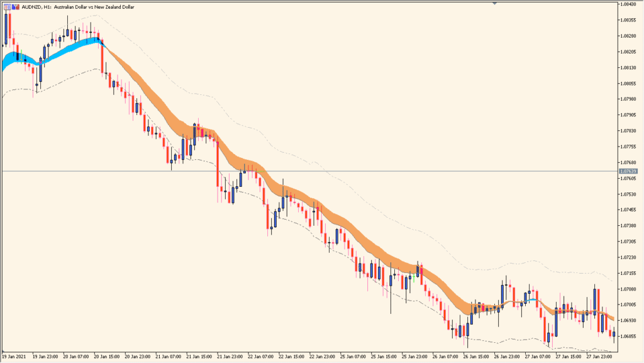The width and height of the screenshot is (644, 363).
Task: Click the 1.08055 price scale label
Action: tap(628, 84)
